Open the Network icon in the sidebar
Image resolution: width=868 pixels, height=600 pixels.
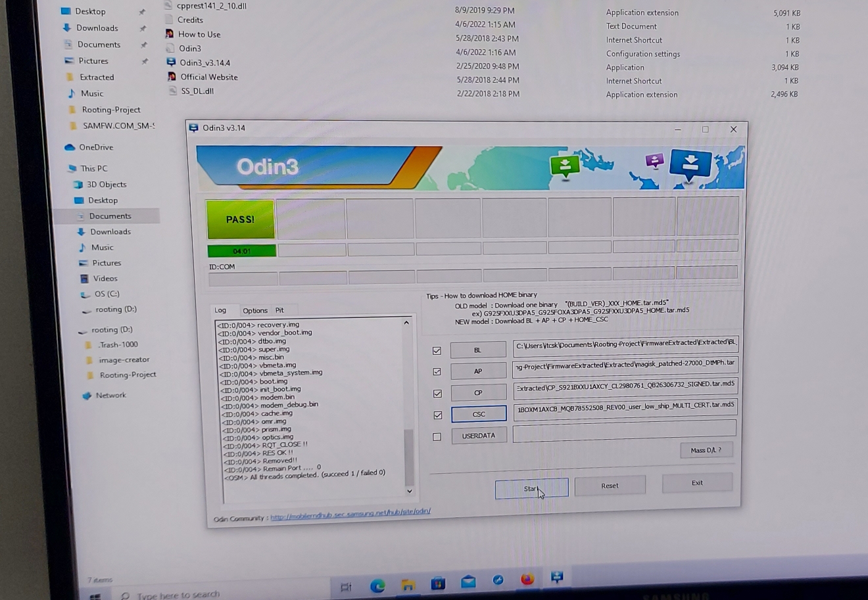(86, 396)
